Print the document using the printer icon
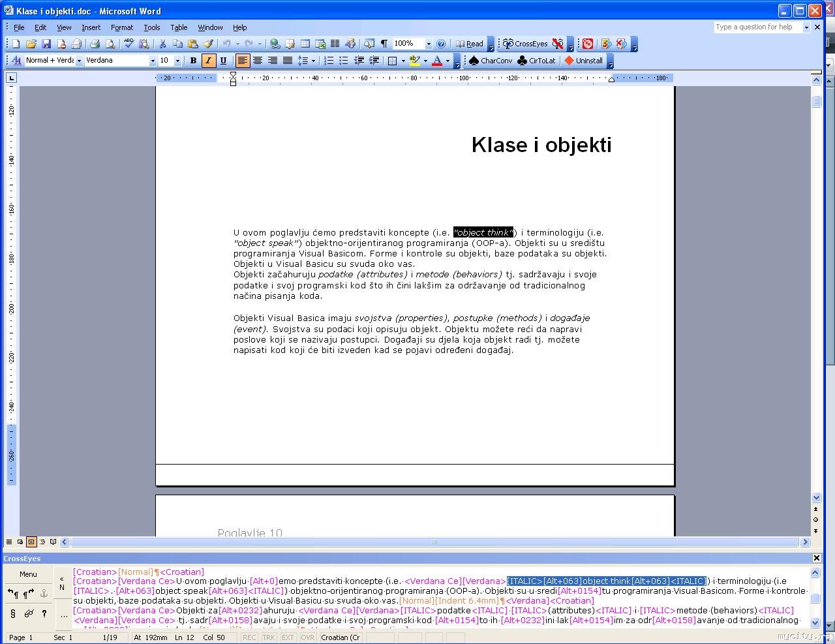 coord(95,44)
